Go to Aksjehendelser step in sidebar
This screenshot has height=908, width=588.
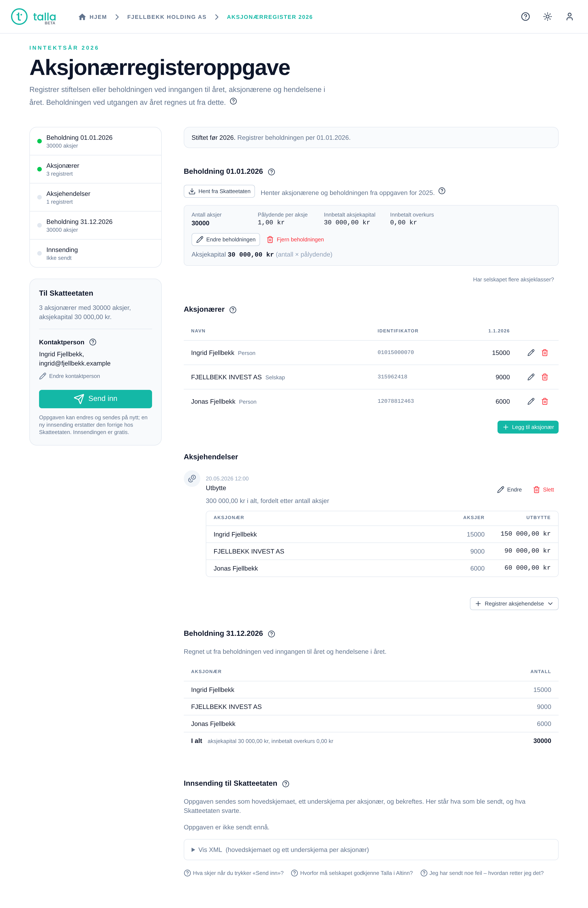[95, 197]
